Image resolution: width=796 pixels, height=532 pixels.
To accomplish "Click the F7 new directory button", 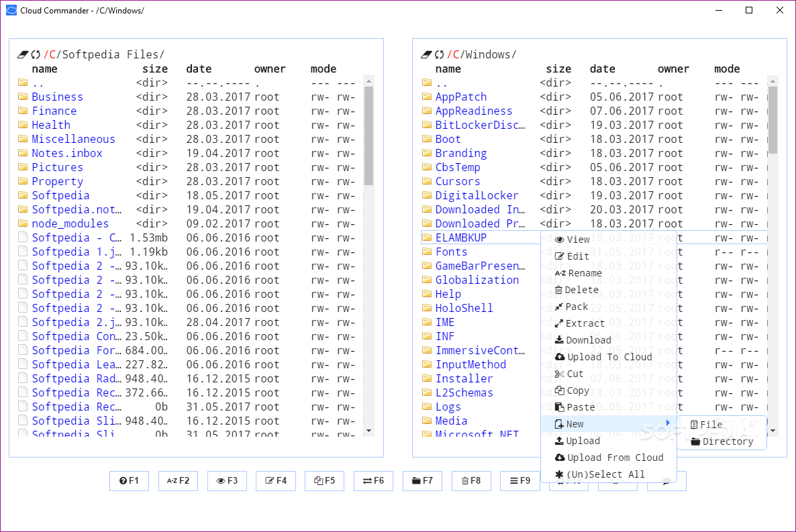I will 422,481.
